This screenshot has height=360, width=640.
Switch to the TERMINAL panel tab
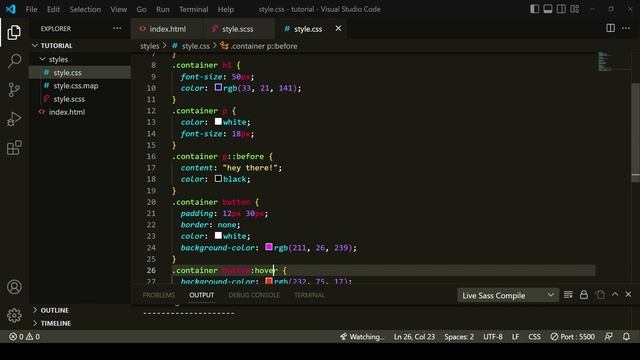click(309, 295)
